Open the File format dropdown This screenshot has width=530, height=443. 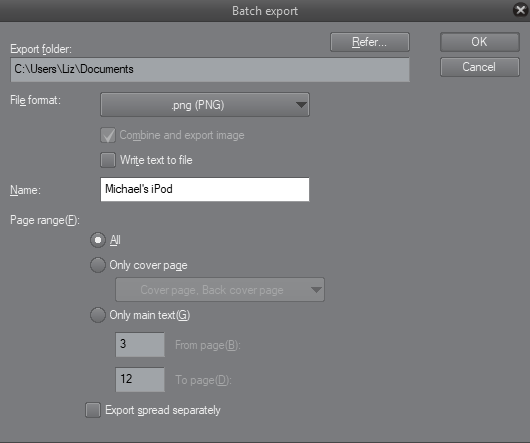pos(205,105)
